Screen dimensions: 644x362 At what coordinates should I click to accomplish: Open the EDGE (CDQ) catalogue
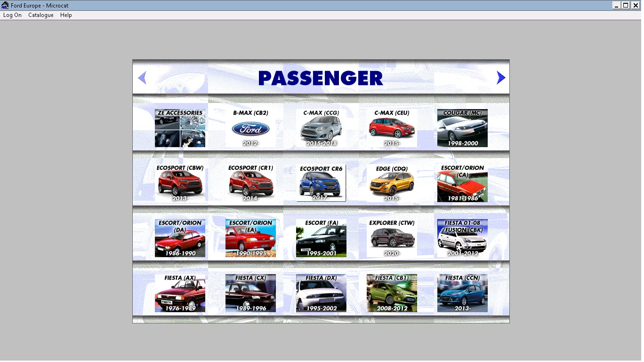[392, 182]
